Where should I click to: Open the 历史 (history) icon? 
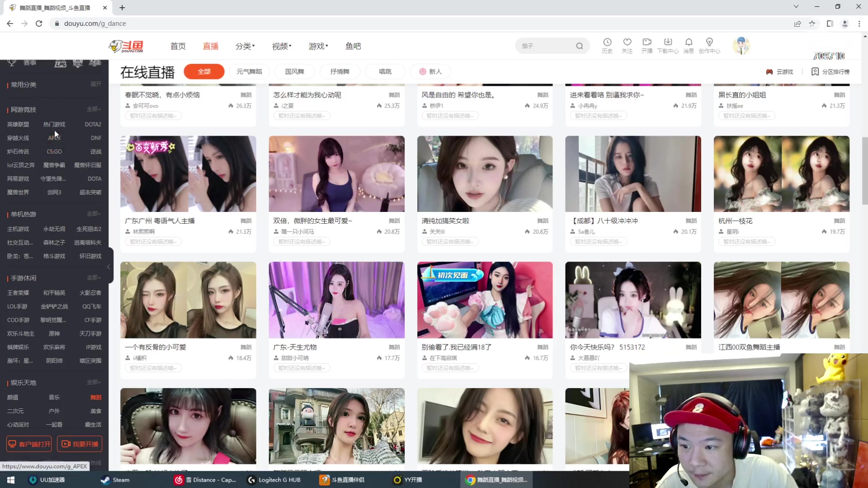pos(608,45)
